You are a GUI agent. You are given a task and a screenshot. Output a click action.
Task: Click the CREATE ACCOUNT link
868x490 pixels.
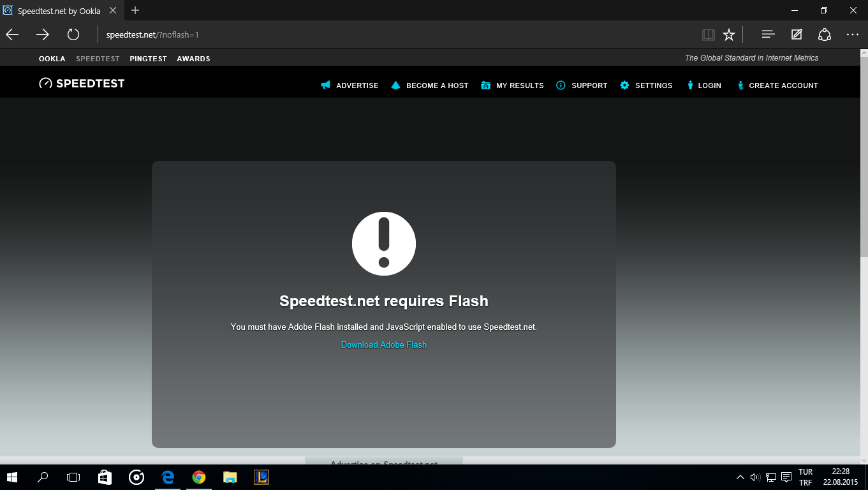click(x=777, y=85)
